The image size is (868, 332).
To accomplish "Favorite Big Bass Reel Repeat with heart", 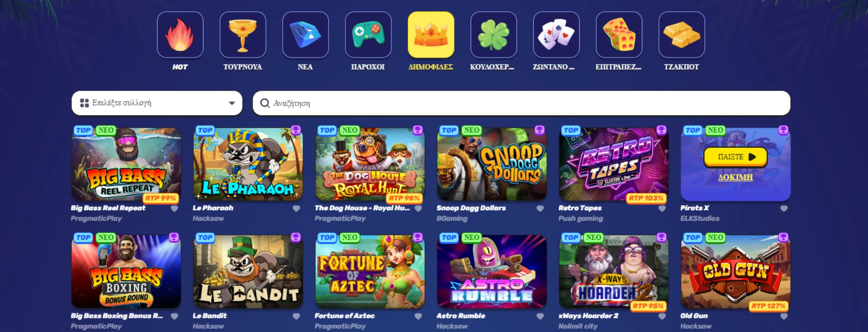I will point(175,208).
